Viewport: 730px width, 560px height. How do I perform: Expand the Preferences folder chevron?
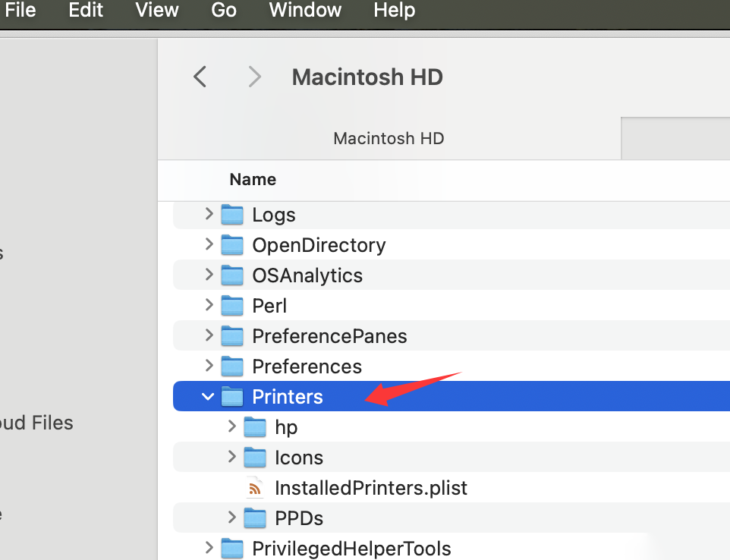(x=209, y=366)
